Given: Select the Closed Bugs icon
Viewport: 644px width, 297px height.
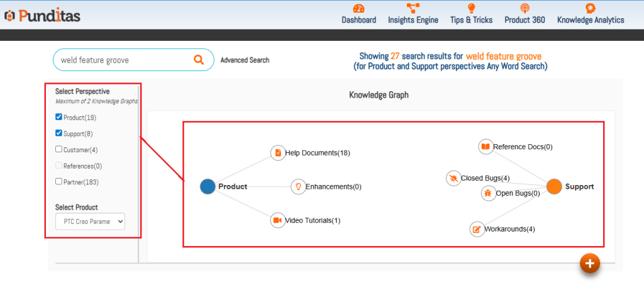Looking at the screenshot, I should click(x=453, y=178).
